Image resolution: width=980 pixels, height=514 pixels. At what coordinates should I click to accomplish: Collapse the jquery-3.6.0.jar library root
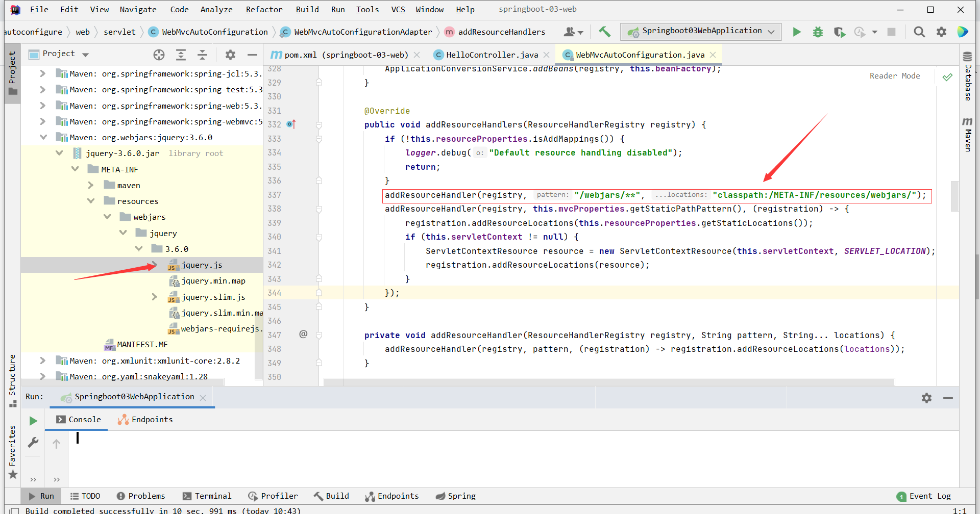tap(59, 153)
